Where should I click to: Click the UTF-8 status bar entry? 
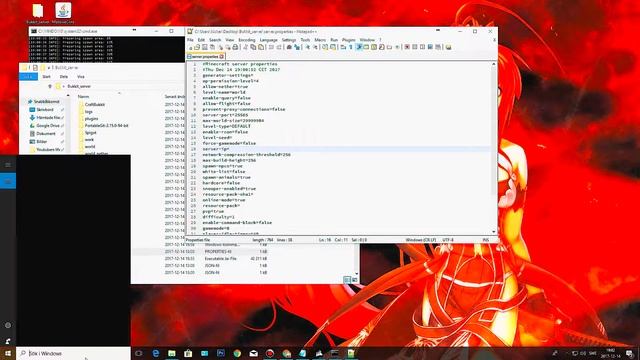[x=448, y=240]
